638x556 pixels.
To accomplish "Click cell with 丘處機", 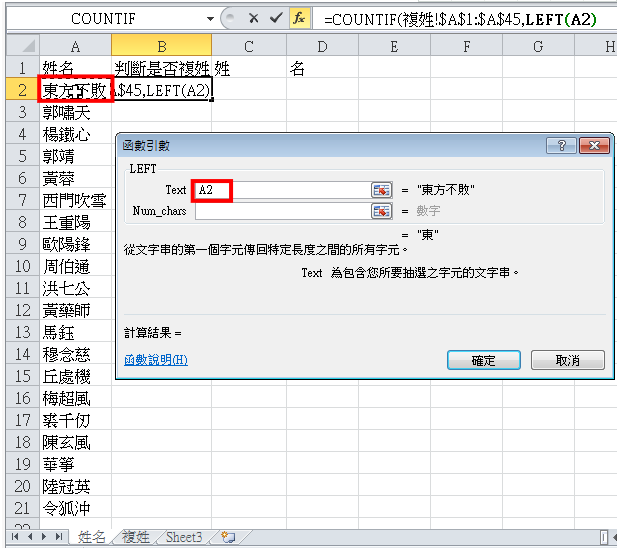I will pos(75,376).
